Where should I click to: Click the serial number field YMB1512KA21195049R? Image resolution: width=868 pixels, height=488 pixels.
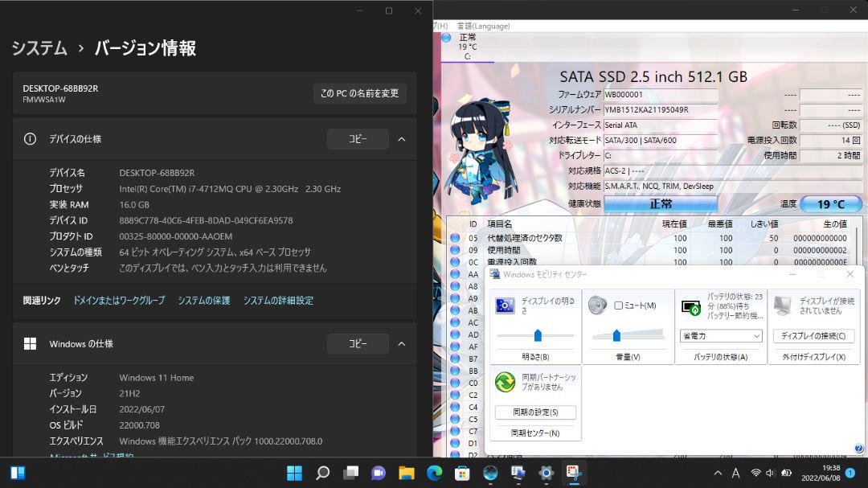point(661,109)
